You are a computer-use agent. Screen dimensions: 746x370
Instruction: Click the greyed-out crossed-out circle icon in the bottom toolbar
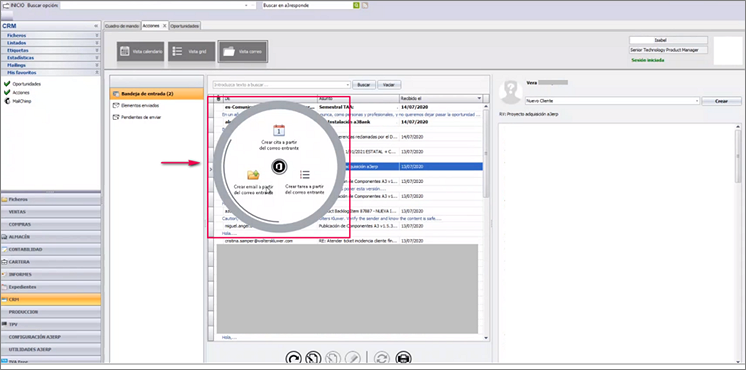pos(333,359)
